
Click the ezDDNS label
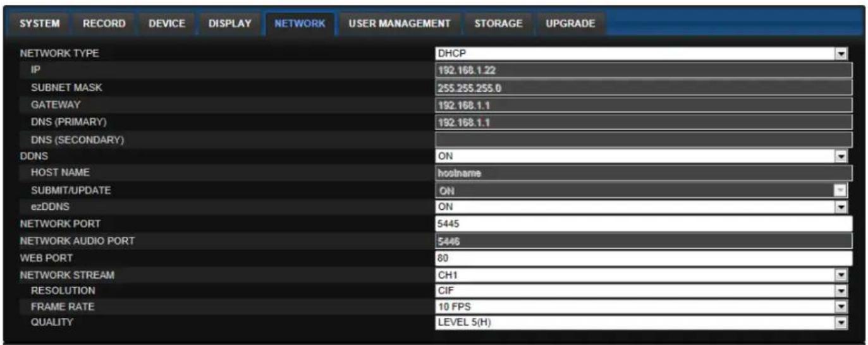pyautogui.click(x=50, y=207)
